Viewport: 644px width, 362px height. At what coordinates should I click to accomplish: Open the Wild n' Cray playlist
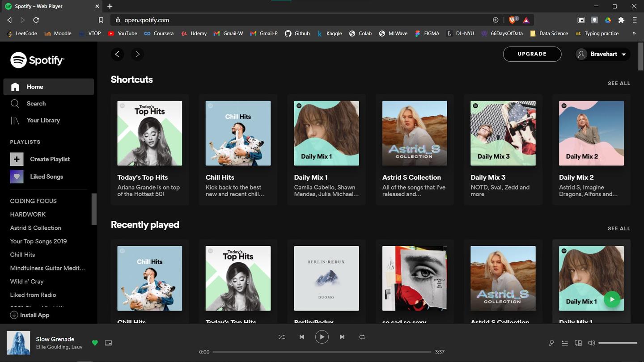coord(27,282)
